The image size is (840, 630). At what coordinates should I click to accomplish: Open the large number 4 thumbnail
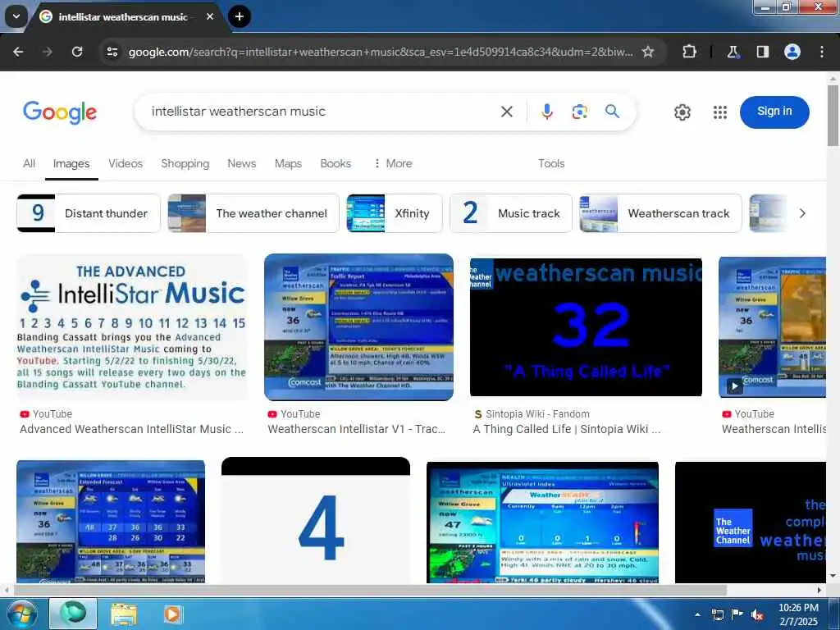[x=316, y=521]
